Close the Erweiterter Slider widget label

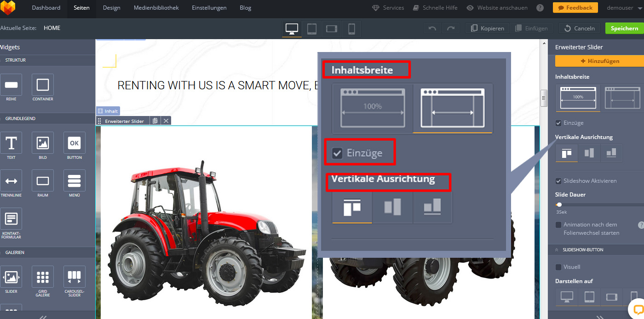pos(166,121)
